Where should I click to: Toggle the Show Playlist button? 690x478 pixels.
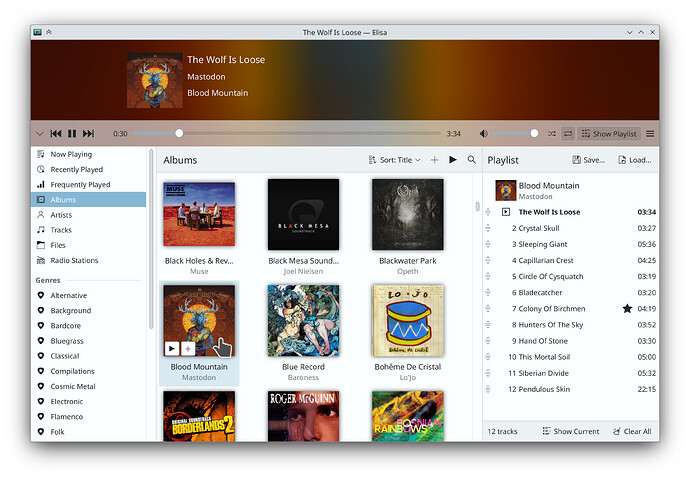pos(608,134)
